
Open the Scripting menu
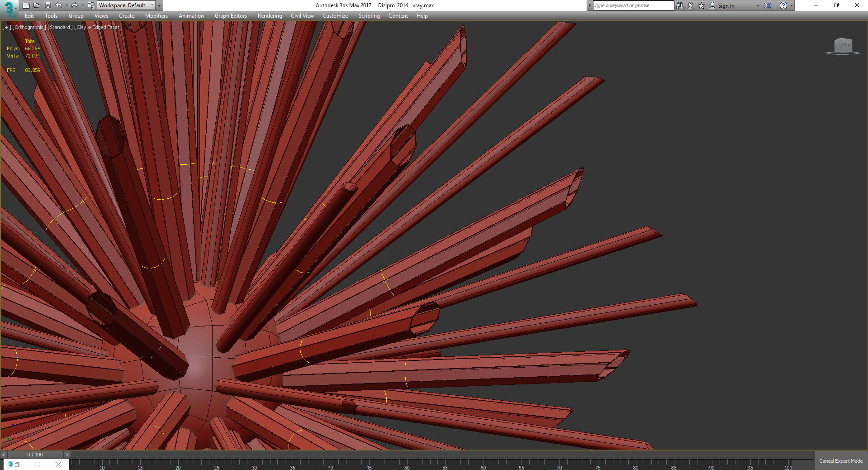pyautogui.click(x=369, y=16)
